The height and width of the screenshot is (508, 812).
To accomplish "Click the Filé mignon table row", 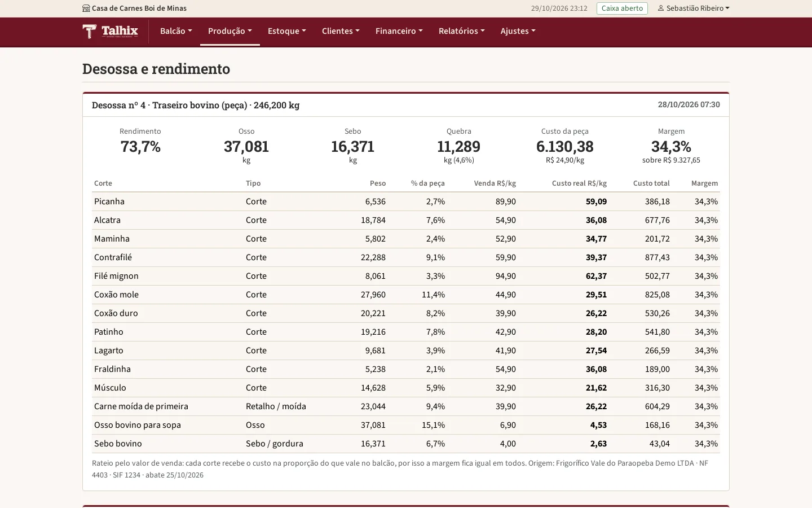I will click(406, 276).
